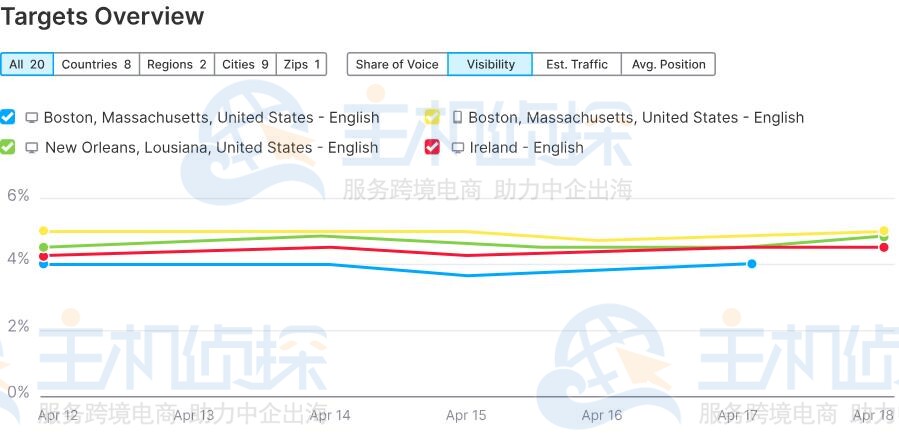Screen dimensions: 899x448
Task: Click yellow line endpoint at Apr 18
Action: [884, 231]
